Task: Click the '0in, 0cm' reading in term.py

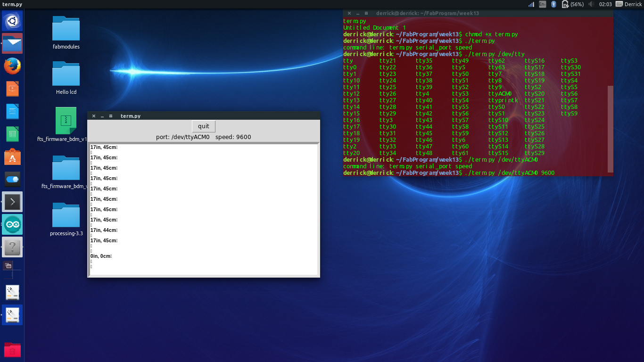Action: click(101, 256)
